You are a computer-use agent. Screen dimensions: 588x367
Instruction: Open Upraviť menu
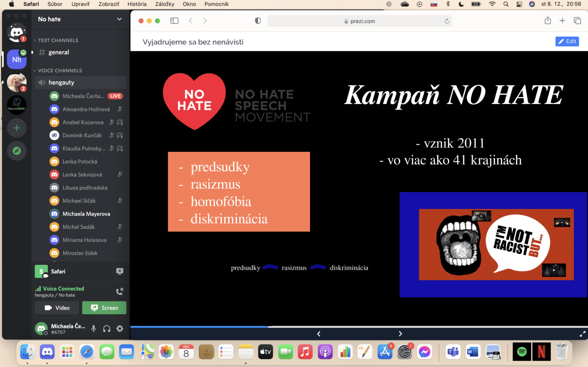pyautogui.click(x=80, y=4)
